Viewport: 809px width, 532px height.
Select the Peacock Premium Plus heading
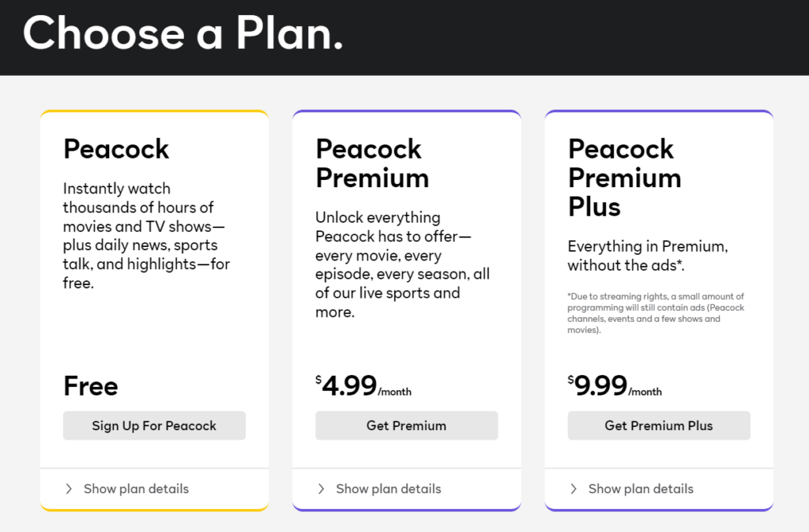point(624,178)
